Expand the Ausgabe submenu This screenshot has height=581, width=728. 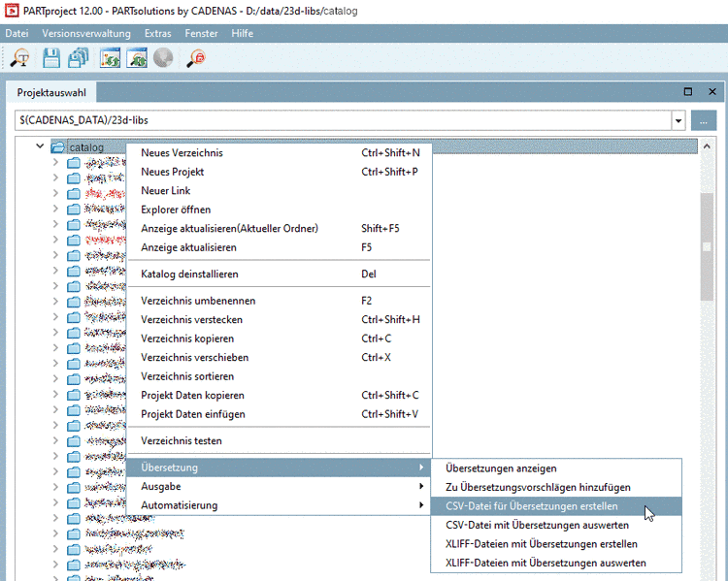click(x=280, y=487)
